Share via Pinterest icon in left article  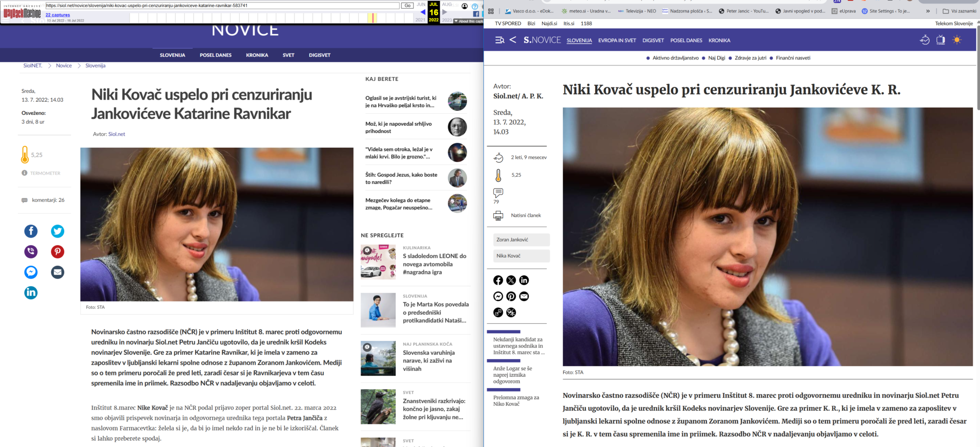coord(57,251)
